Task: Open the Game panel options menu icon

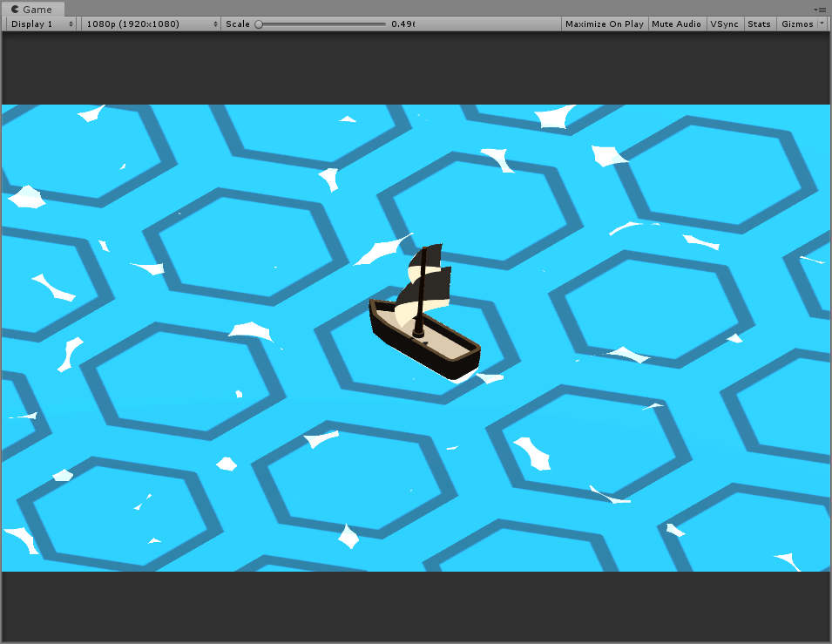Action: tap(820, 10)
